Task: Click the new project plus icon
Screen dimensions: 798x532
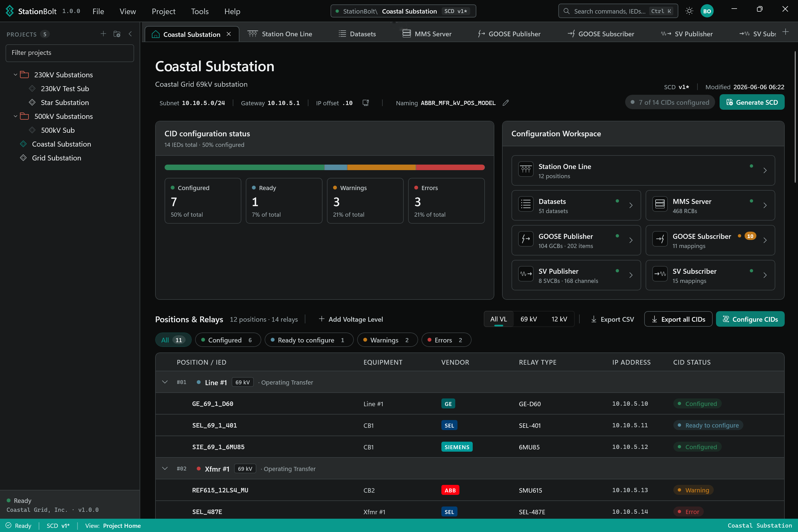Action: pyautogui.click(x=103, y=34)
